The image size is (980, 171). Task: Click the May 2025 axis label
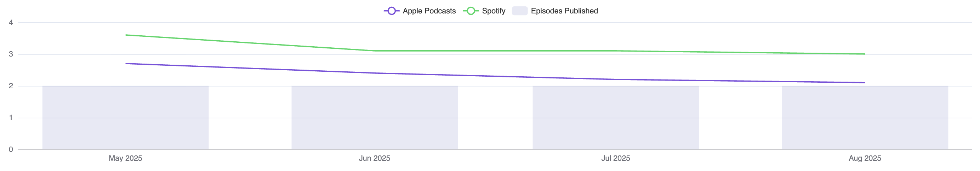126,158
